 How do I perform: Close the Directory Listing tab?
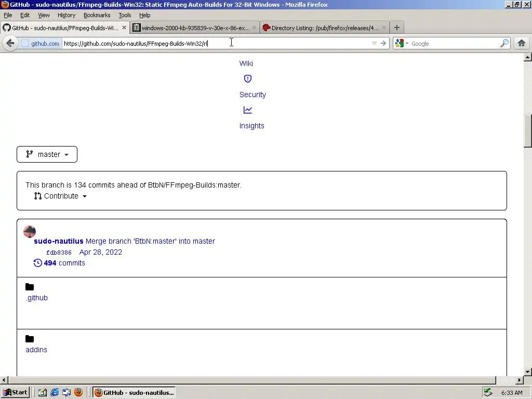click(384, 28)
